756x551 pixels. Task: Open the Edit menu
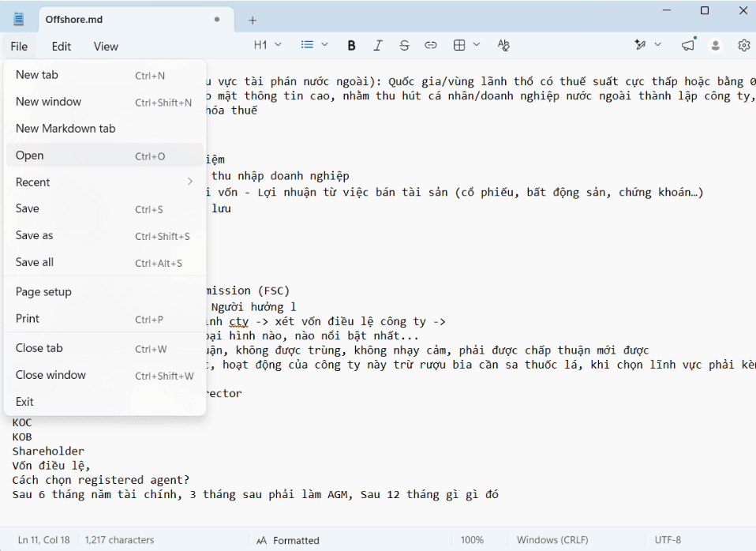click(x=62, y=47)
